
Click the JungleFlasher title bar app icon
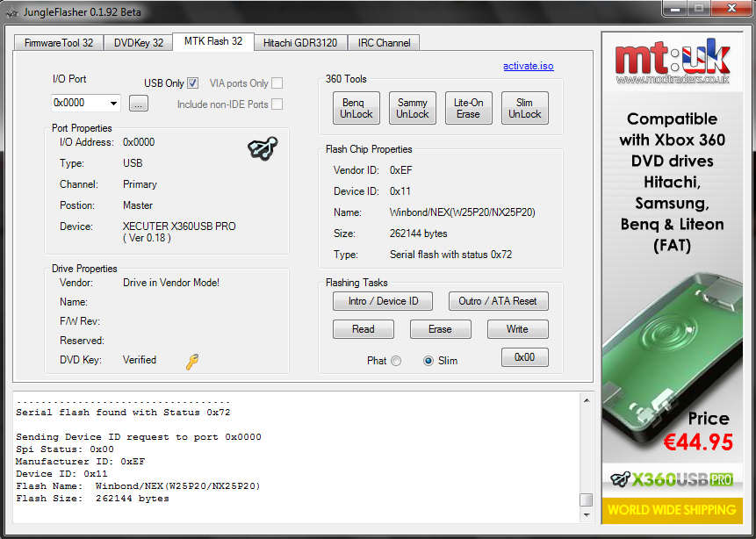(12, 12)
